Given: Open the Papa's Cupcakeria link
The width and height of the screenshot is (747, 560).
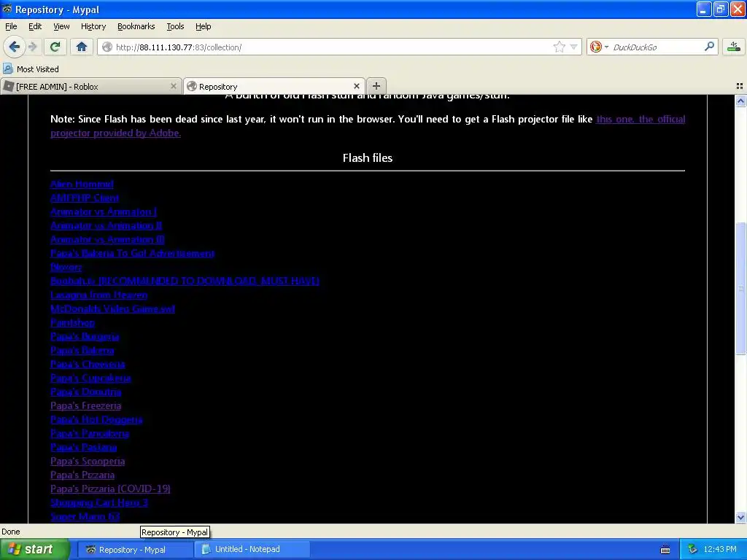Looking at the screenshot, I should 90,378.
